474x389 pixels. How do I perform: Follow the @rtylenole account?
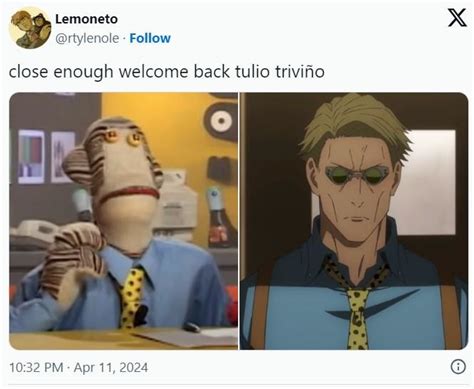150,38
